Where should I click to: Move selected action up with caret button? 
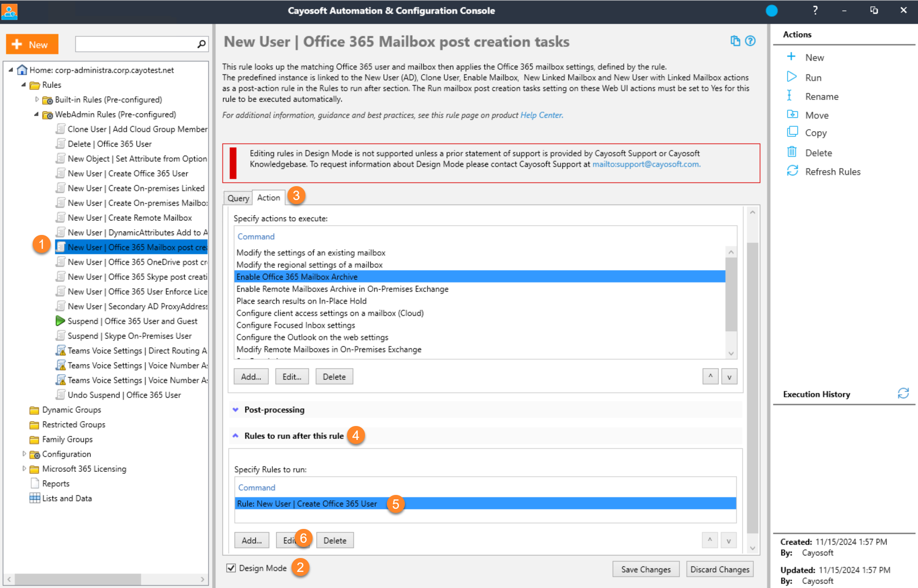tap(710, 377)
